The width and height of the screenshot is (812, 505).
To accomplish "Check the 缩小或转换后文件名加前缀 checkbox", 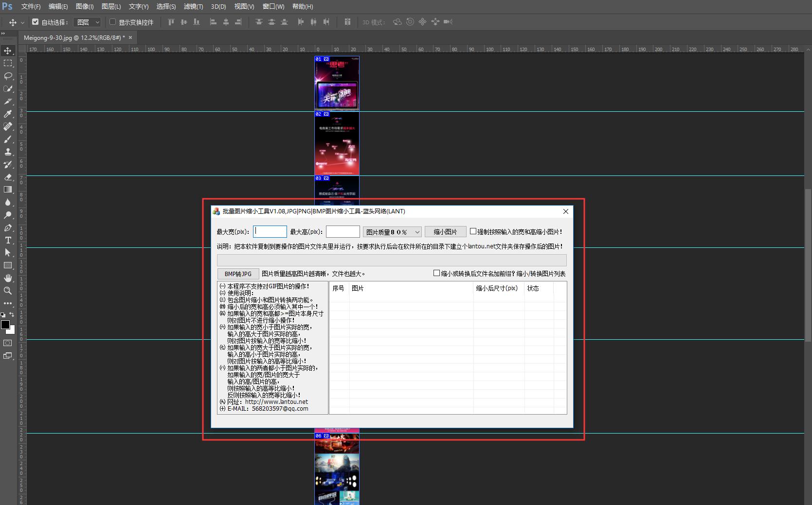I will tap(436, 273).
